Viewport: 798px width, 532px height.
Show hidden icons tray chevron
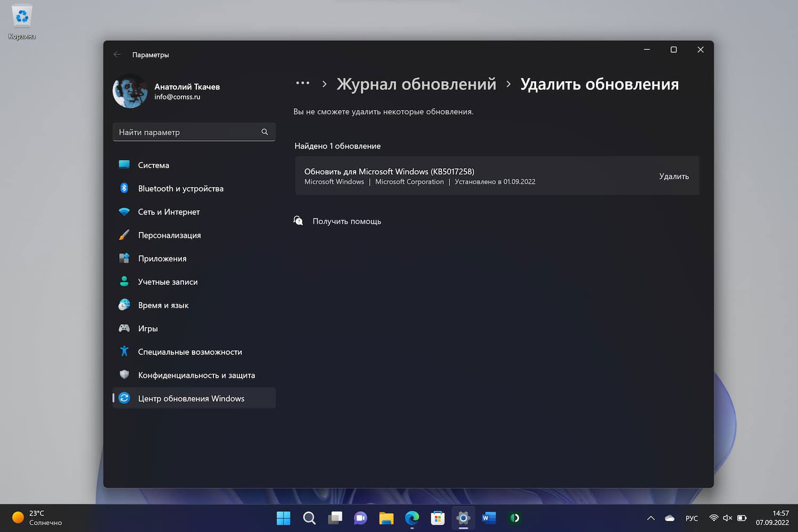pyautogui.click(x=651, y=518)
